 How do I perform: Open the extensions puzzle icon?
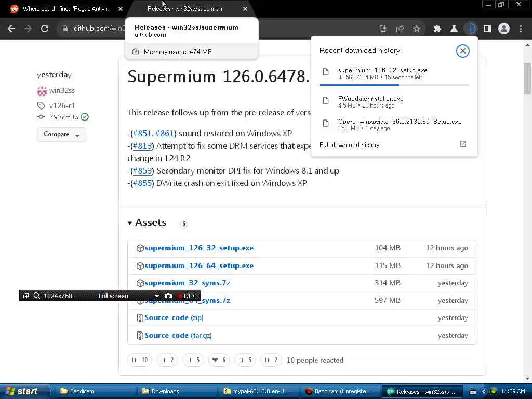[x=437, y=29]
